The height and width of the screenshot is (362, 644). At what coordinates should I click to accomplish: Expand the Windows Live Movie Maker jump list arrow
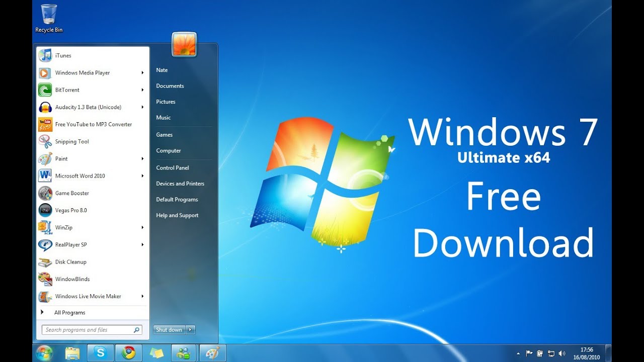click(143, 296)
